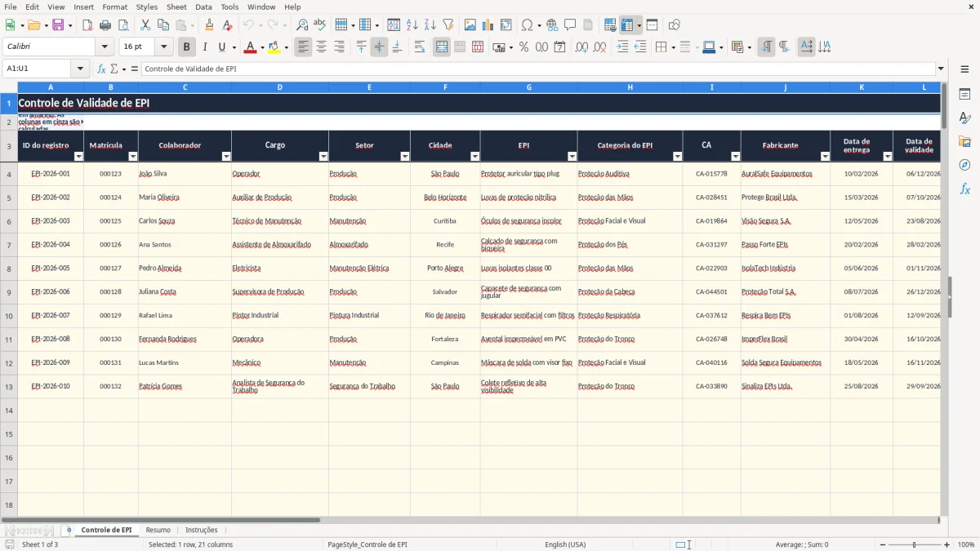Open the Fabricante column filter arrow
This screenshot has width=980, height=551.
coord(826,156)
